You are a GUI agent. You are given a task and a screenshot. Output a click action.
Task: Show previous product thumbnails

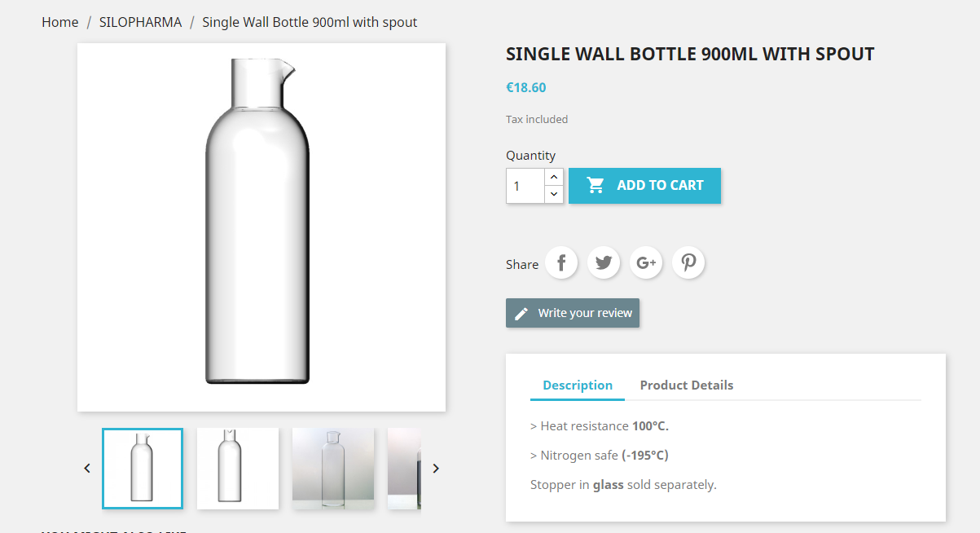coord(87,469)
